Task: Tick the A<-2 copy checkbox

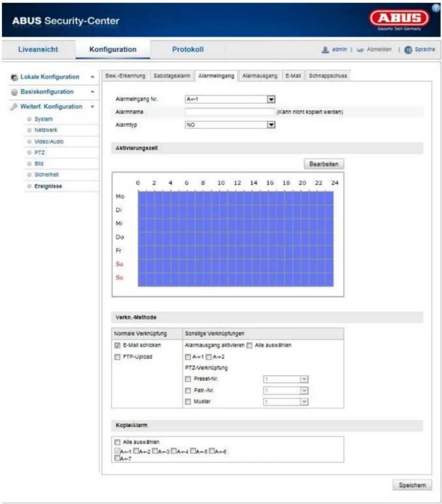Action: [136, 451]
